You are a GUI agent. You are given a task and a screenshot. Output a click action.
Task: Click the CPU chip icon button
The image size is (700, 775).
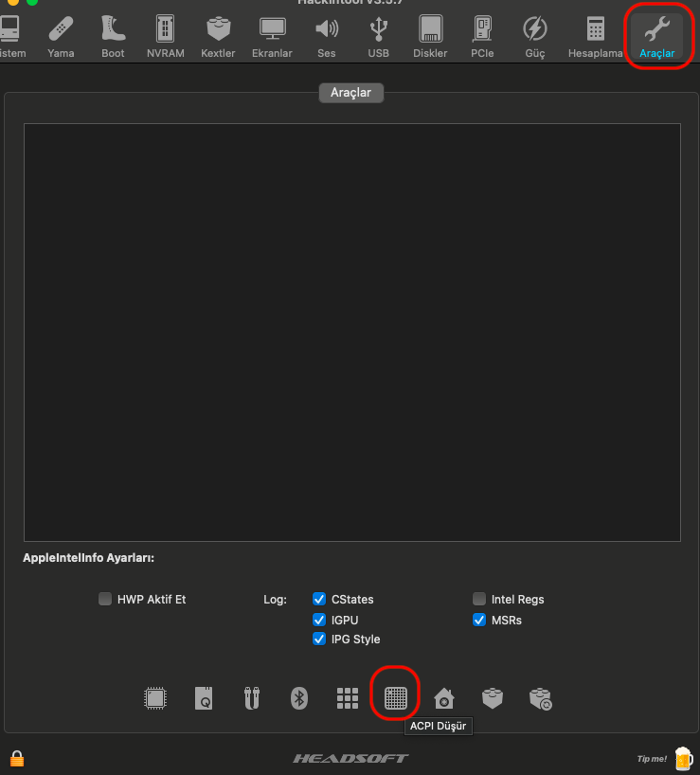click(155, 698)
